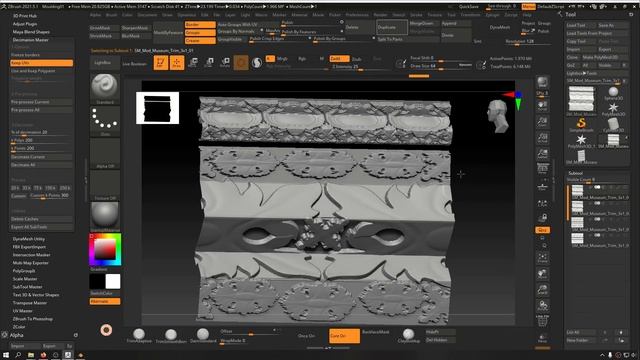The height and width of the screenshot is (360, 640).
Task: Toggle Keep UVs option
Action: 41,63
